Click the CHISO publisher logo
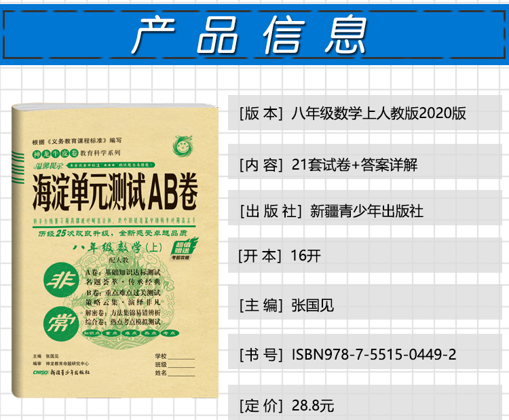 point(41,373)
